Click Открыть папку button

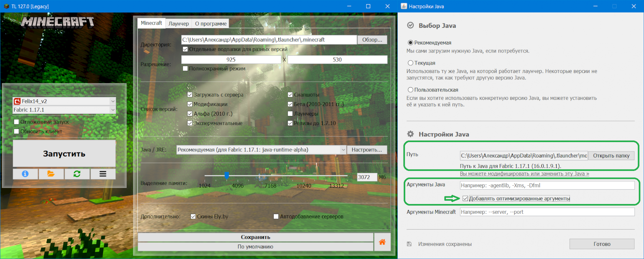pyautogui.click(x=611, y=155)
